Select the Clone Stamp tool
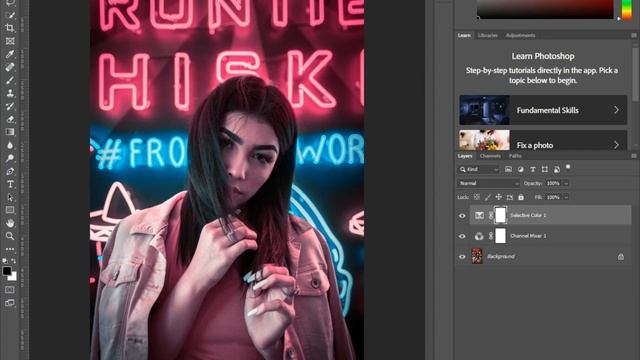640x360 pixels. coord(10,93)
